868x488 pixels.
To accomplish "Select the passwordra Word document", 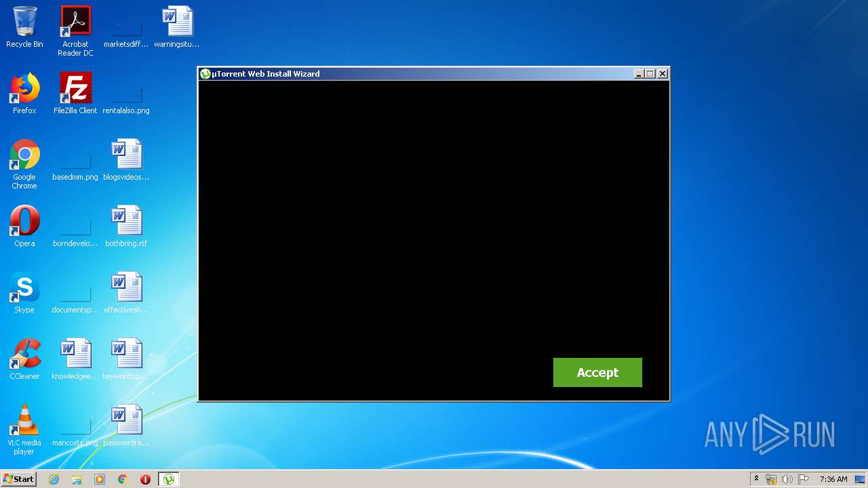I will (126, 426).
